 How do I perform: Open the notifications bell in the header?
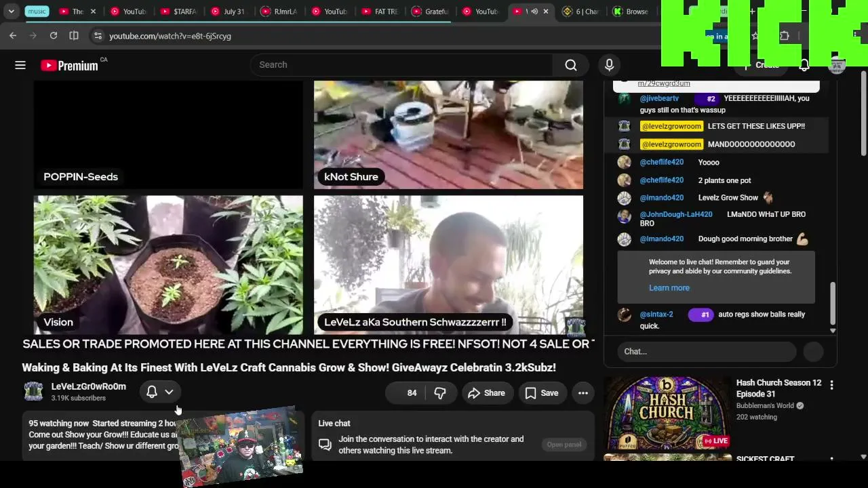[804, 65]
